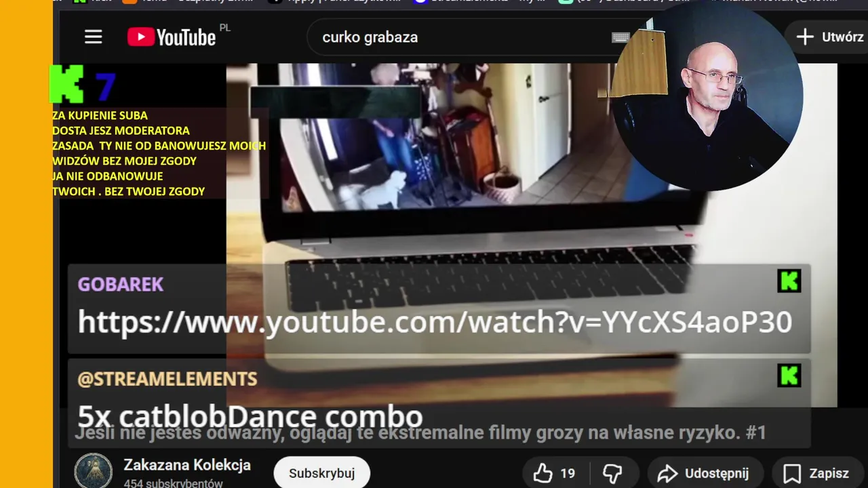Click the 'ZA KUPIENIE SUBA' overlay text

coord(100,115)
